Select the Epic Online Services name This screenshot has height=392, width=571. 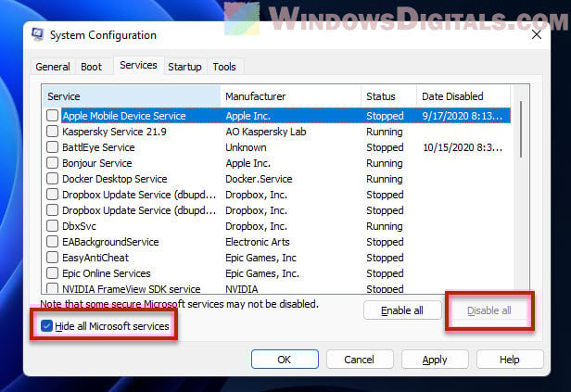[107, 273]
